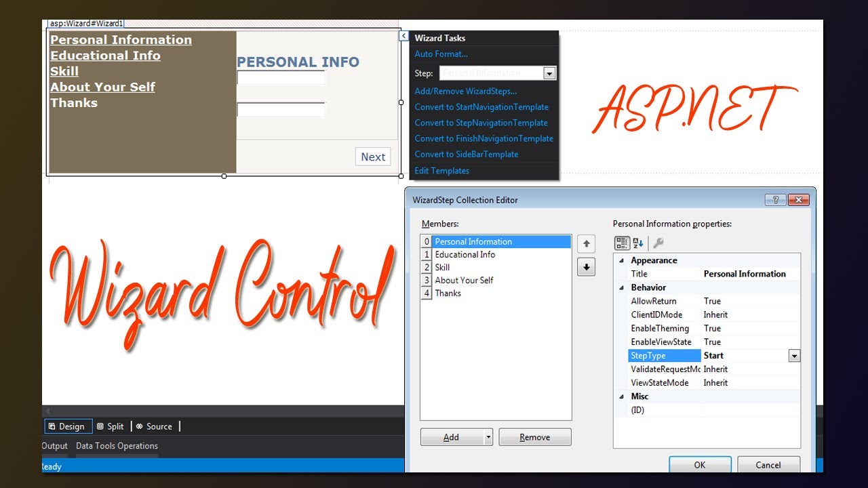Select Educational Info in Members list
The height and width of the screenshot is (488, 868).
(496, 254)
